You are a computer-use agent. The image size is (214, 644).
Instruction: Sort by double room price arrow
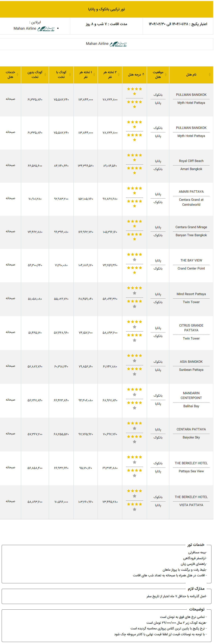[119, 74]
